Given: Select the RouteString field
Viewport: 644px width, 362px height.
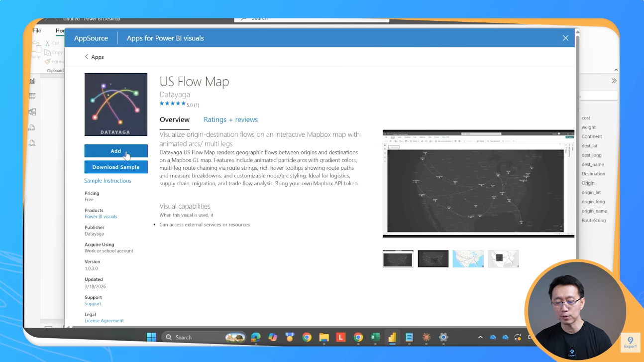Looking at the screenshot, I should (x=594, y=220).
